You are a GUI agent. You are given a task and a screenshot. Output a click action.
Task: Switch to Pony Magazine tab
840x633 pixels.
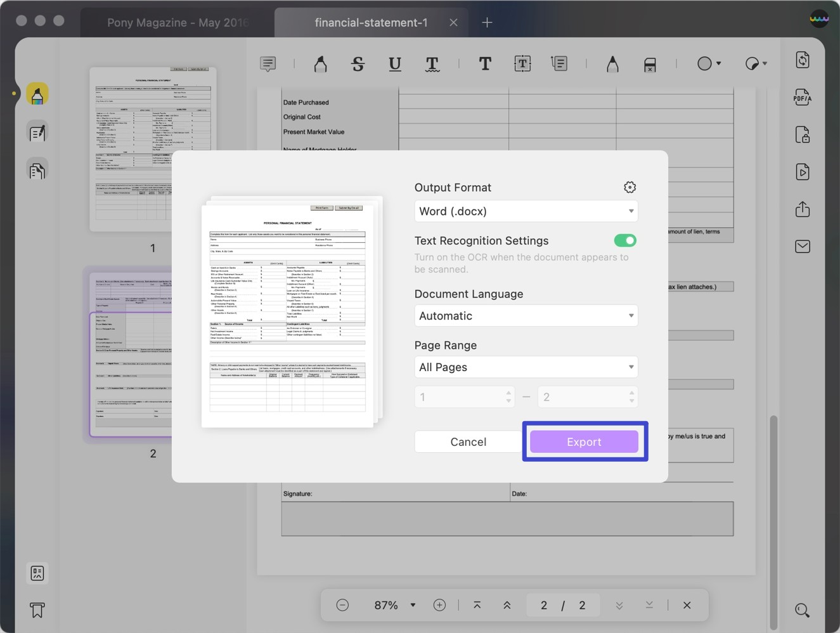coord(176,23)
